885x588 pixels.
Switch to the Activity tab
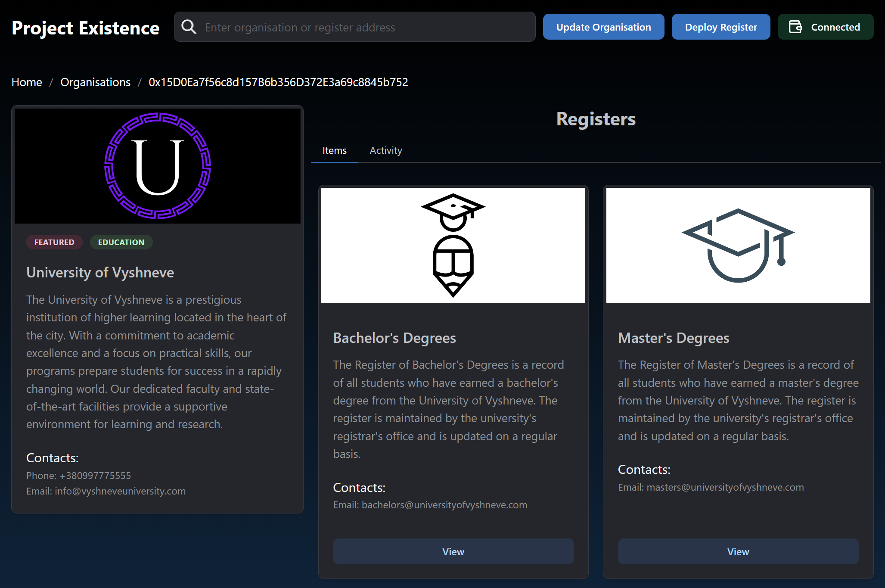[x=385, y=151]
